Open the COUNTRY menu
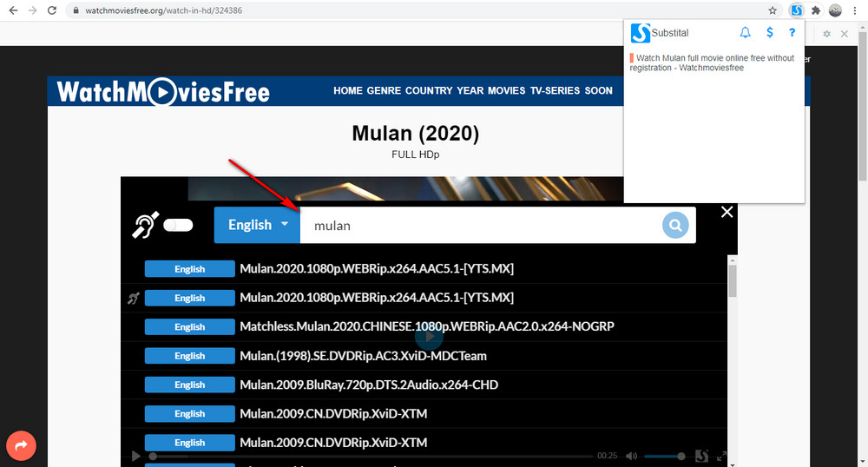Screen dimensions: 868x467 click(429, 91)
